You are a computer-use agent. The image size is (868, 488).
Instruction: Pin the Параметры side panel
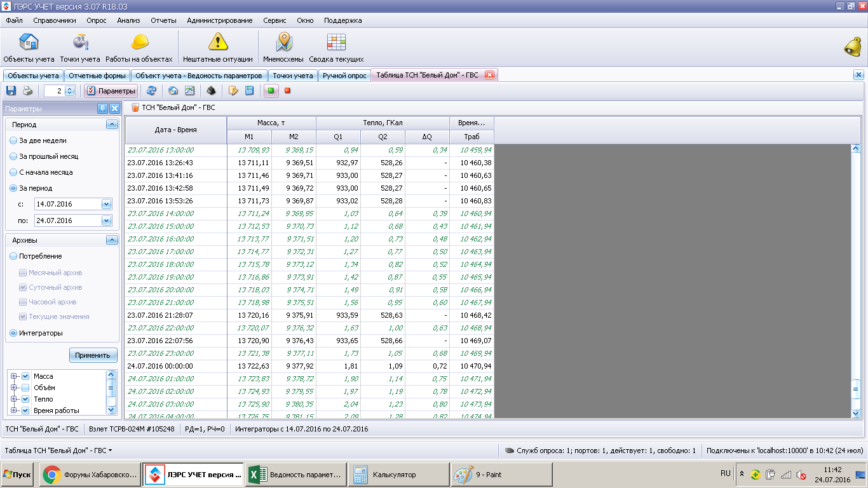pyautogui.click(x=102, y=109)
